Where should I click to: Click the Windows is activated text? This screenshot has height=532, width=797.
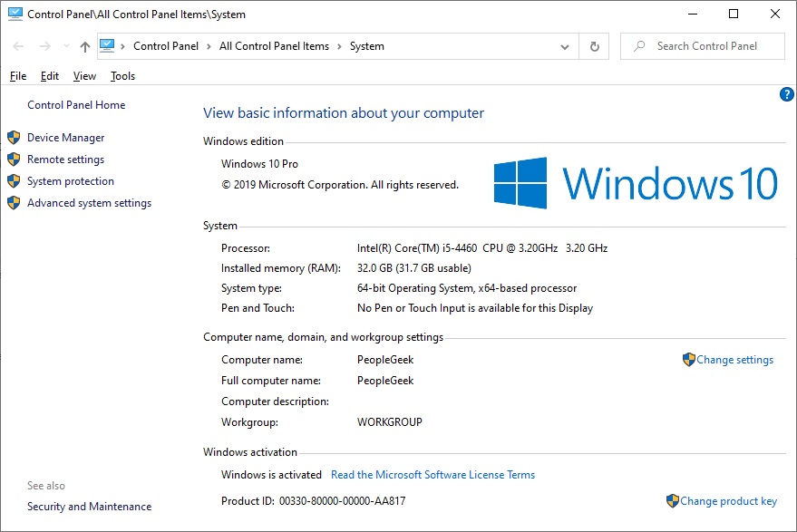[x=271, y=475]
